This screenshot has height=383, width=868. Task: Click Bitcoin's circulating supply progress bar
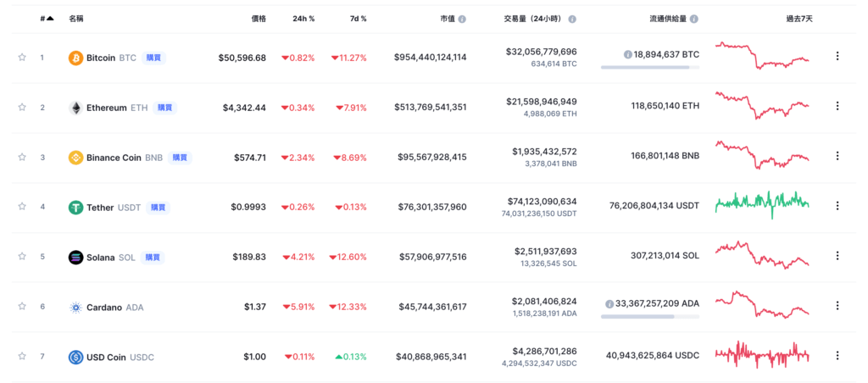pos(650,67)
